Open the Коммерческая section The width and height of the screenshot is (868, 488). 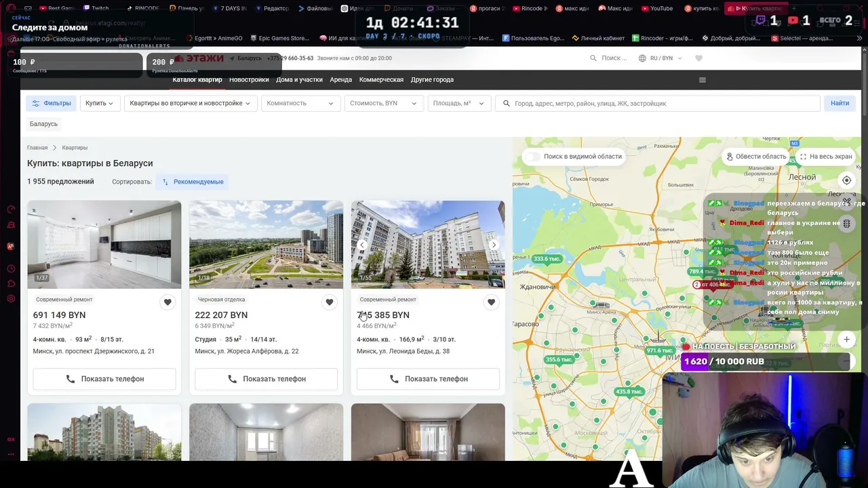[381, 80]
